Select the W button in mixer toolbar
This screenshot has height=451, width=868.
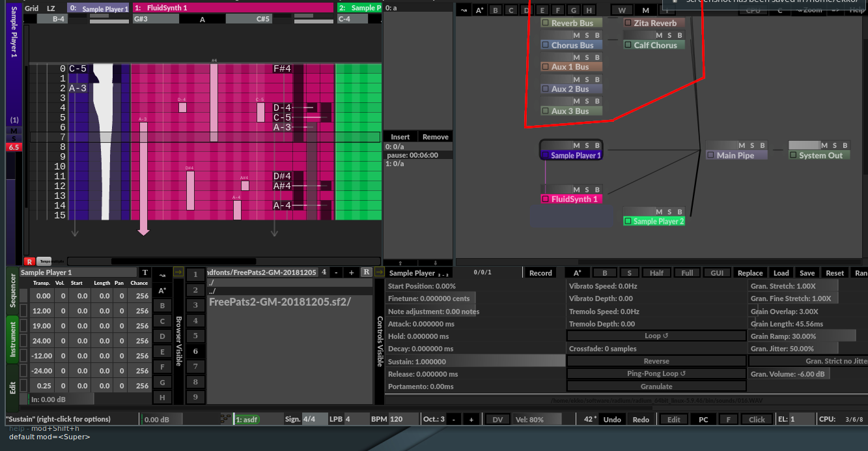(622, 10)
